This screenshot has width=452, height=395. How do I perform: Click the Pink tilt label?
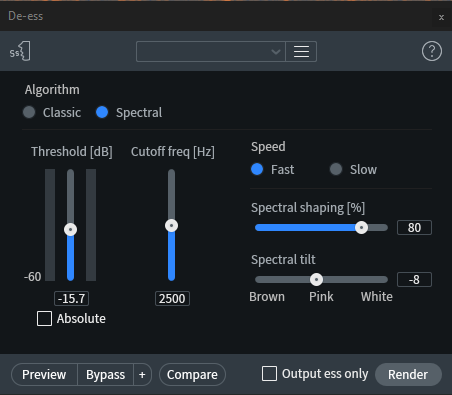coord(321,297)
